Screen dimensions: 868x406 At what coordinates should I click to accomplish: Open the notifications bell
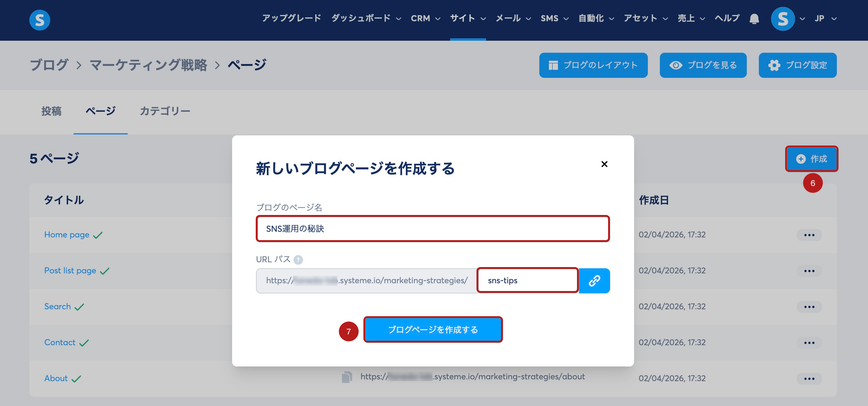[754, 19]
